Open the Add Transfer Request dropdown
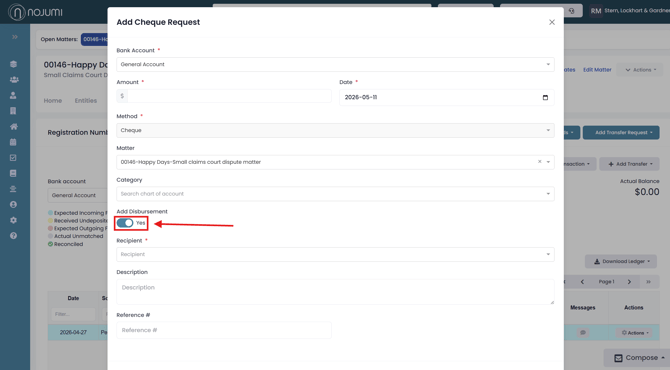Viewport: 670px width, 370px height. click(621, 132)
